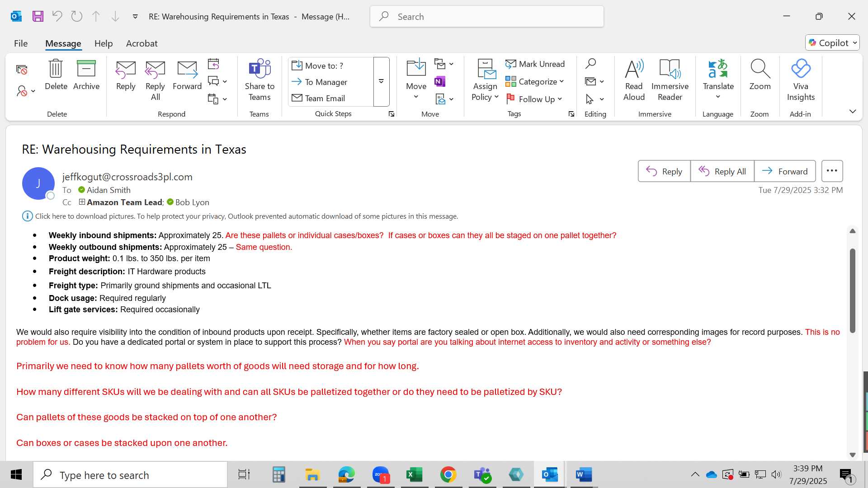Image resolution: width=868 pixels, height=488 pixels.
Task: Click the Reply with Meeting icon
Action: pyautogui.click(x=213, y=64)
